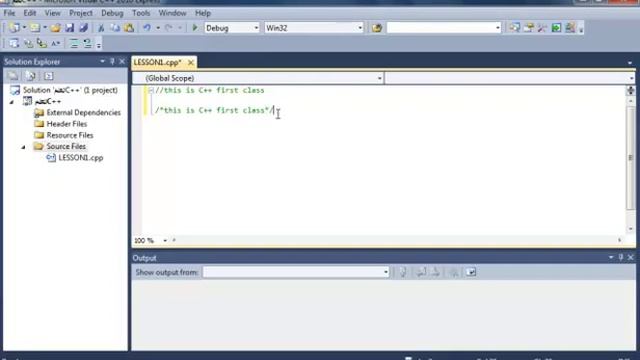This screenshot has width=640, height=360.
Task: Collapse the C++ project node
Action: pyautogui.click(x=12, y=102)
